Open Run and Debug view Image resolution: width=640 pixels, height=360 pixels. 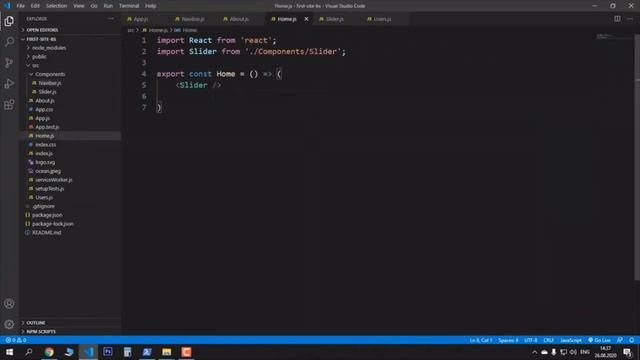[9, 83]
